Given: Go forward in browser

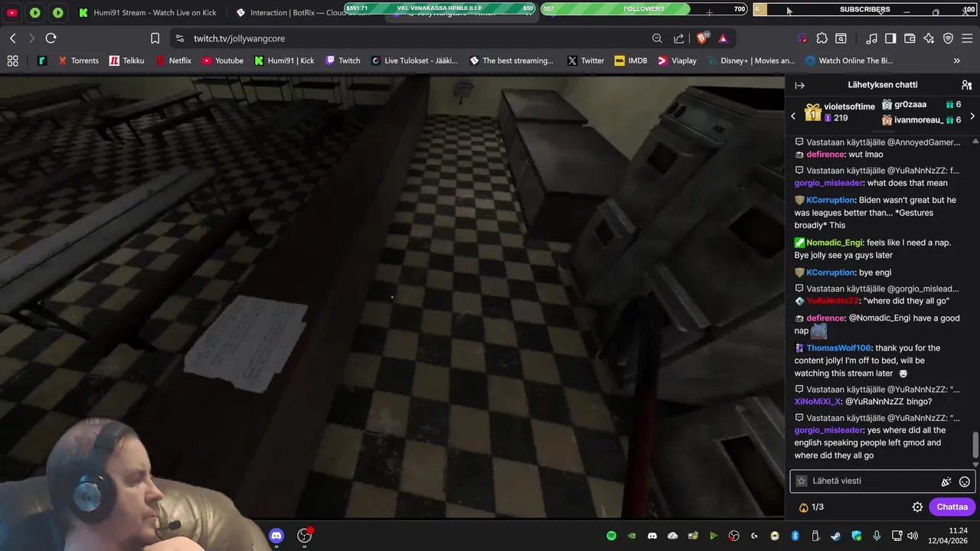Looking at the screenshot, I should point(31,38).
